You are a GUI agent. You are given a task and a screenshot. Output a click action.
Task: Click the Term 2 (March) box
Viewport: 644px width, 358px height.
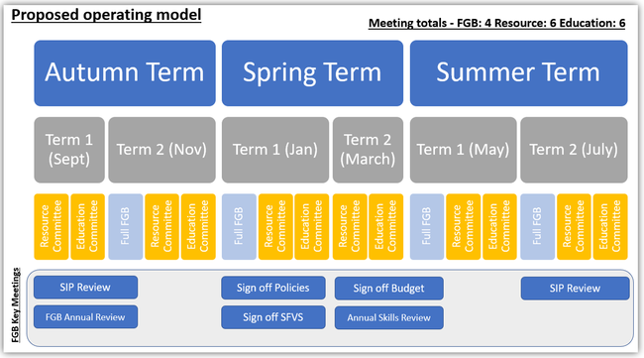[x=368, y=150]
